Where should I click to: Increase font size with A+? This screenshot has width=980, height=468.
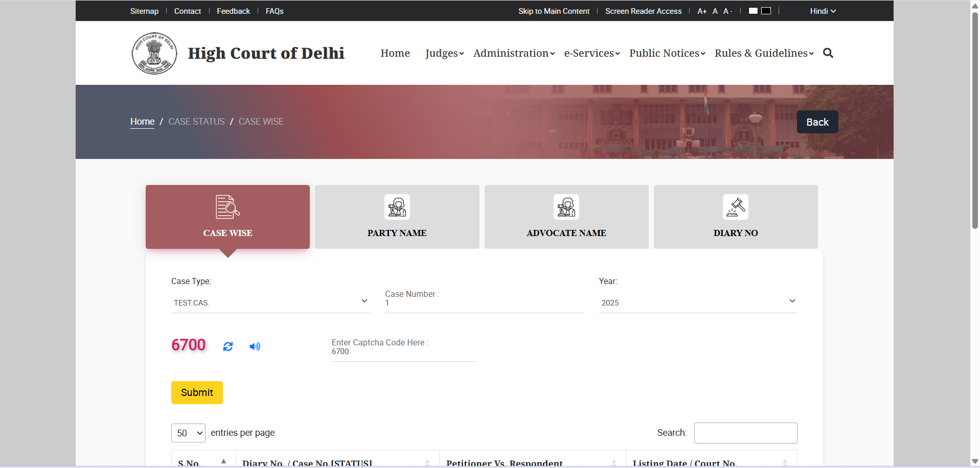[x=702, y=11]
